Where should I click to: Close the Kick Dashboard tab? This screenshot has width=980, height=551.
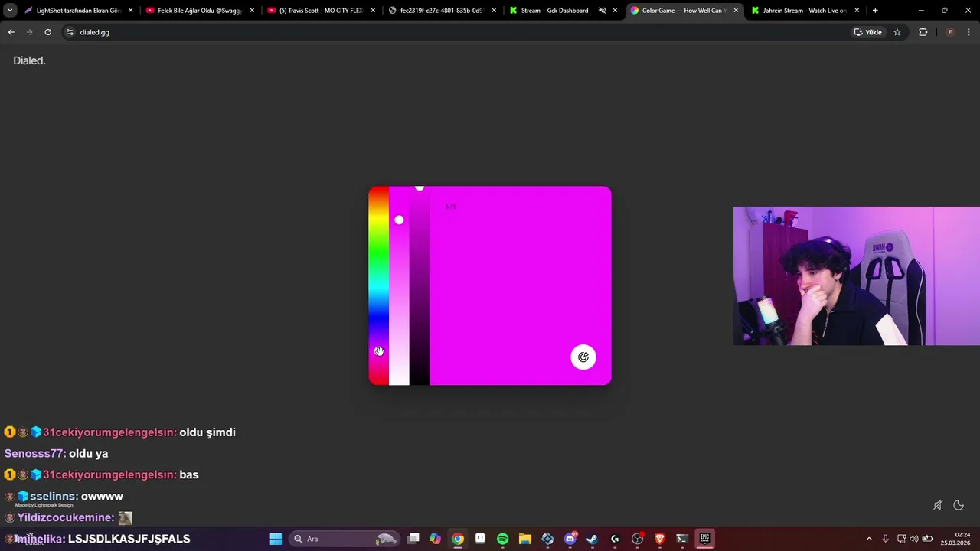coord(615,11)
